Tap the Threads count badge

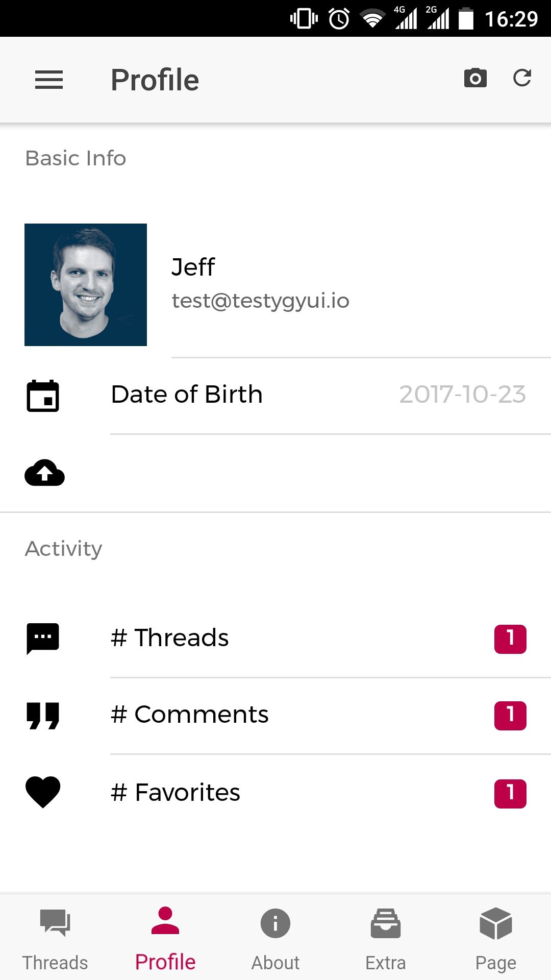coord(510,639)
